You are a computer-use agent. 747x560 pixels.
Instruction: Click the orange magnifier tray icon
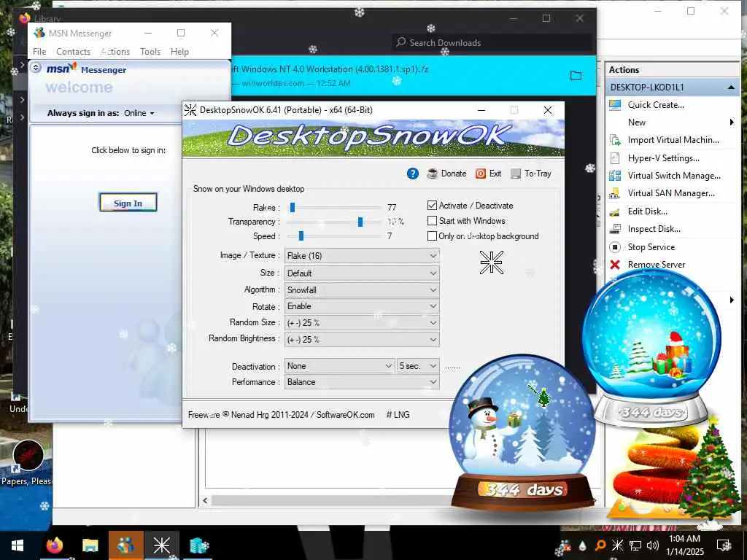coord(600,545)
